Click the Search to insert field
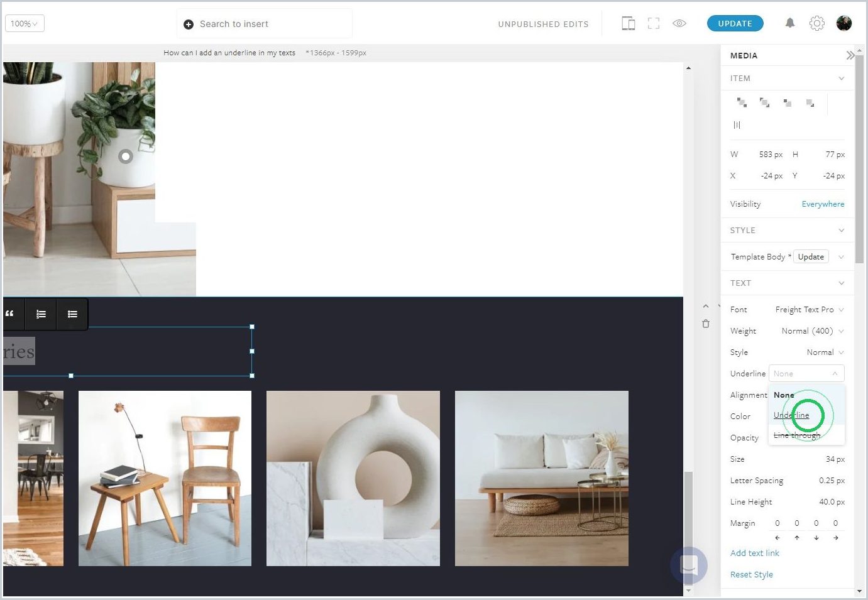868x600 pixels. 265,24
